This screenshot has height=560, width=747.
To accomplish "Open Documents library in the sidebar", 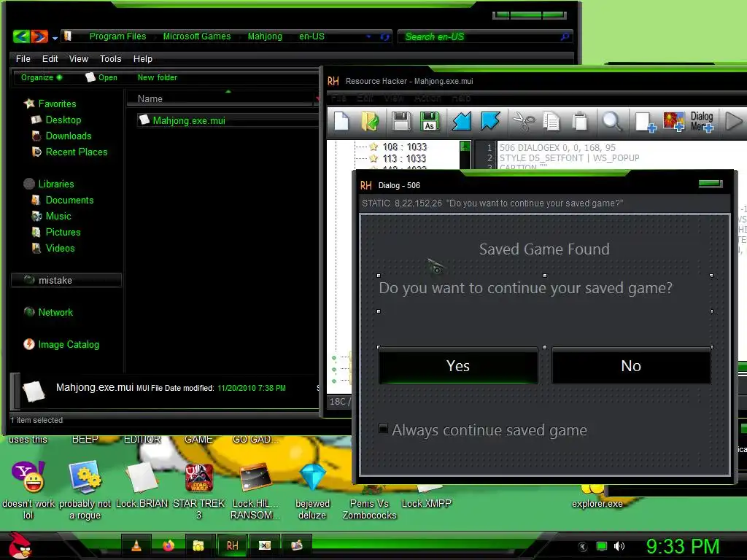I will click(x=63, y=200).
